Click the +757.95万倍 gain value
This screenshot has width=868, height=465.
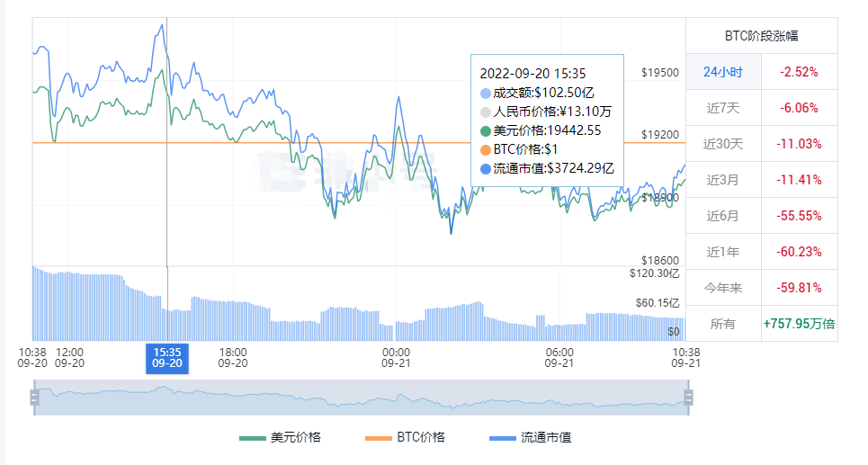point(799,324)
